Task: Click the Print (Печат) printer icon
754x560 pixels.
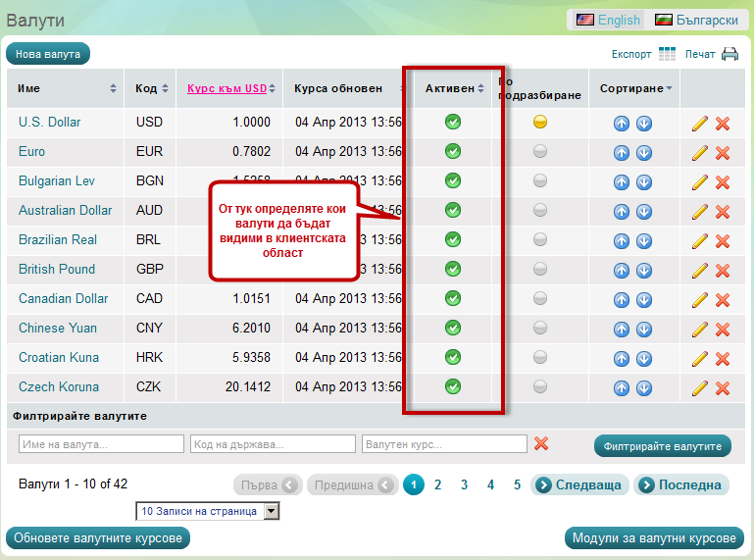Action: click(x=729, y=54)
